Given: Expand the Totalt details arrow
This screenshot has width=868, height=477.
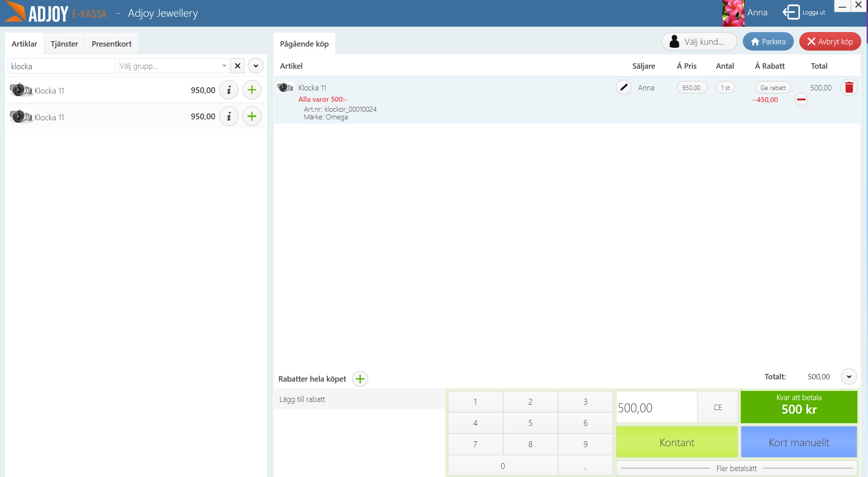Looking at the screenshot, I should click(849, 377).
